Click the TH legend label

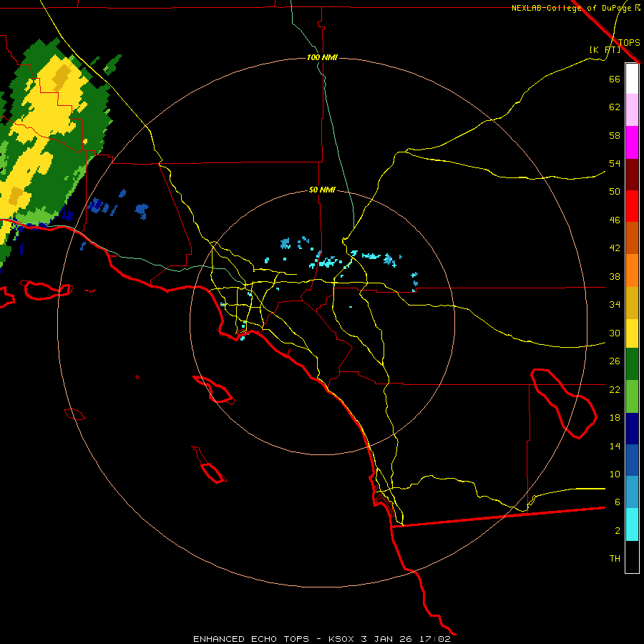click(x=615, y=559)
